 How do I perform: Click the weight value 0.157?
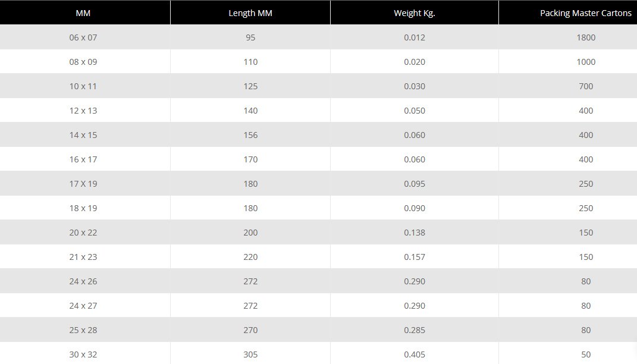click(415, 257)
